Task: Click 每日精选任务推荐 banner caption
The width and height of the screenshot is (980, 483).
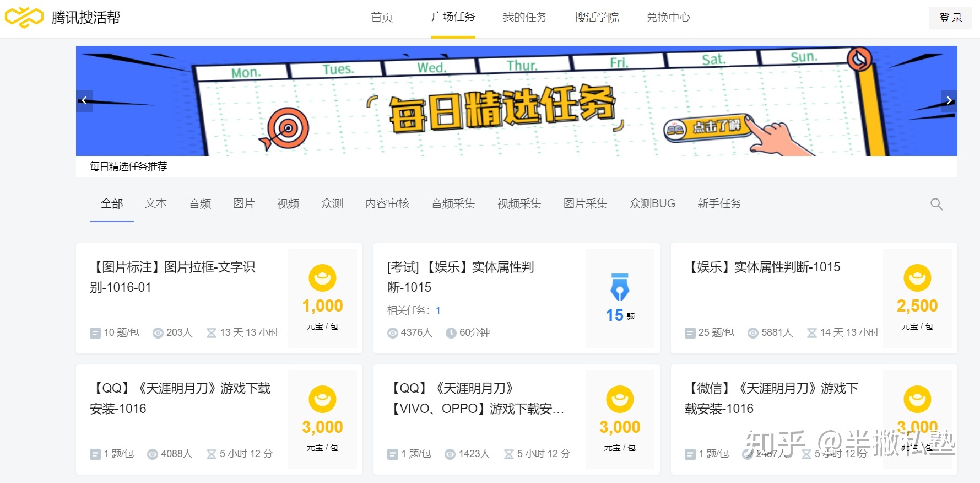Action: coord(128,167)
